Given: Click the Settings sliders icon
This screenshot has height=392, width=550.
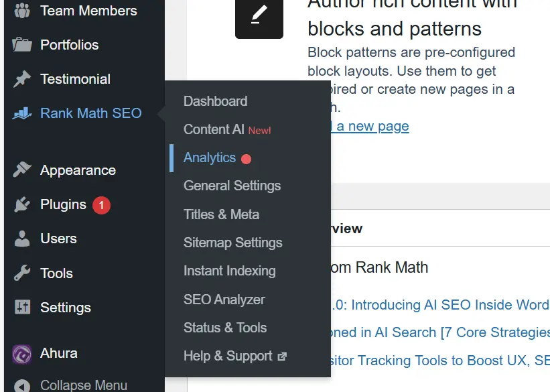Looking at the screenshot, I should tap(22, 308).
